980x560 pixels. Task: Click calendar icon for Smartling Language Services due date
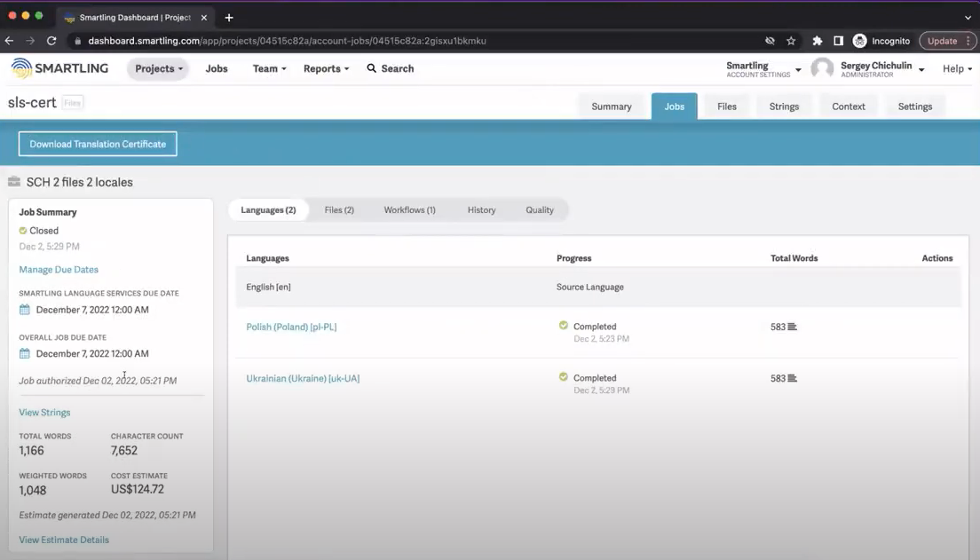point(24,310)
